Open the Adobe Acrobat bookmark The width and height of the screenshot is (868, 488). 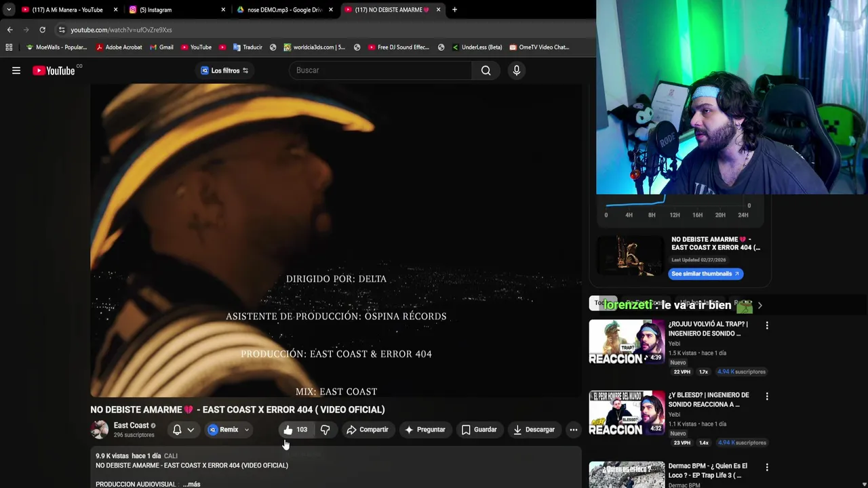[119, 47]
